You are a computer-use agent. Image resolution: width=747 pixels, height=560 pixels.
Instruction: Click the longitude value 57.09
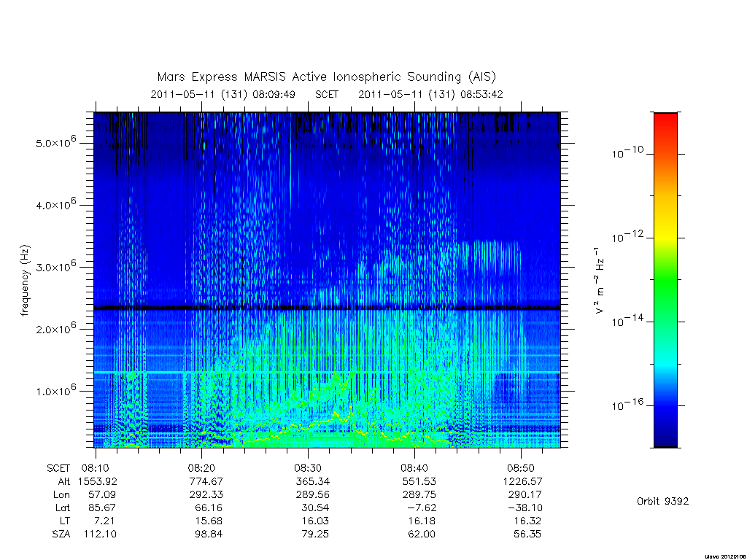tap(101, 495)
